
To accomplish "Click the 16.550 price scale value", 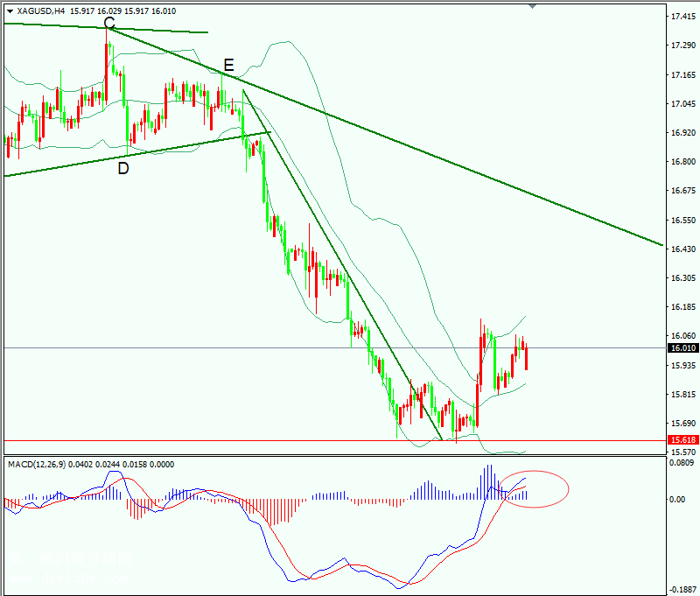I will coord(683,220).
